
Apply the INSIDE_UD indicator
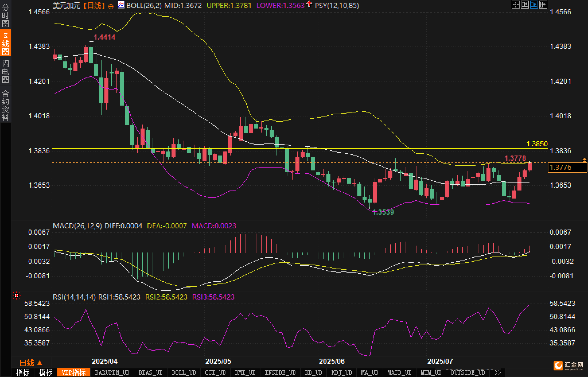(x=280, y=372)
